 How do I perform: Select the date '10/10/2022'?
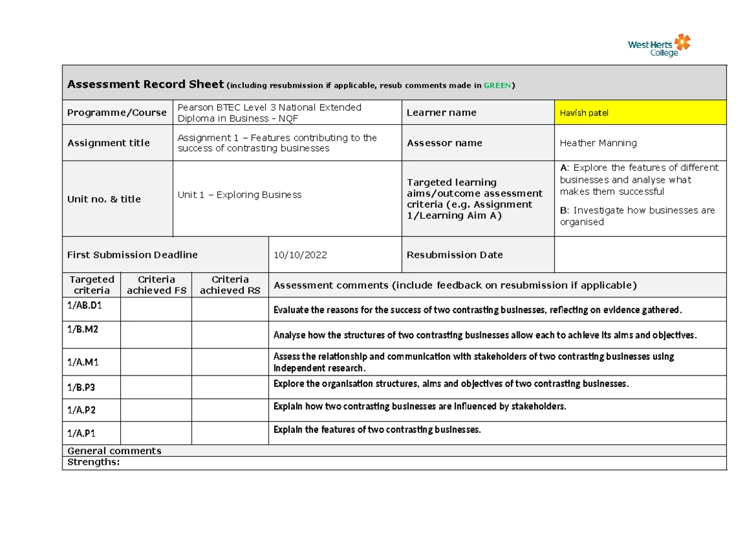point(300,255)
